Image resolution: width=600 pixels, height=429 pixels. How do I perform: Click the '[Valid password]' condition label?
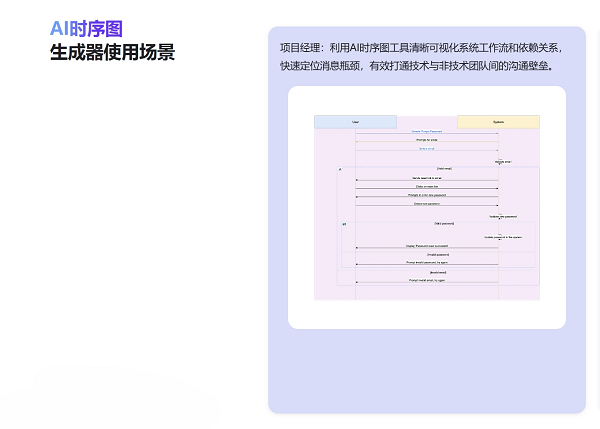(x=444, y=224)
